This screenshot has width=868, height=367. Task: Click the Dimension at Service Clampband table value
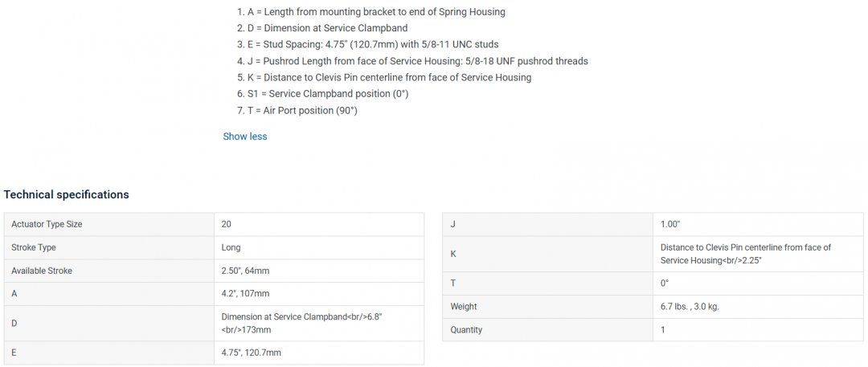tap(301, 323)
